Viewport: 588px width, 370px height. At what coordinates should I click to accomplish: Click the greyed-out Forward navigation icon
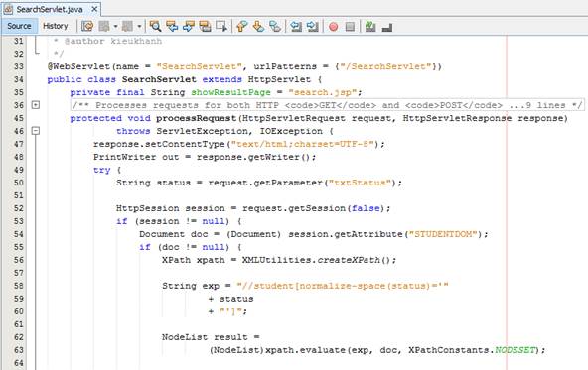click(127, 26)
